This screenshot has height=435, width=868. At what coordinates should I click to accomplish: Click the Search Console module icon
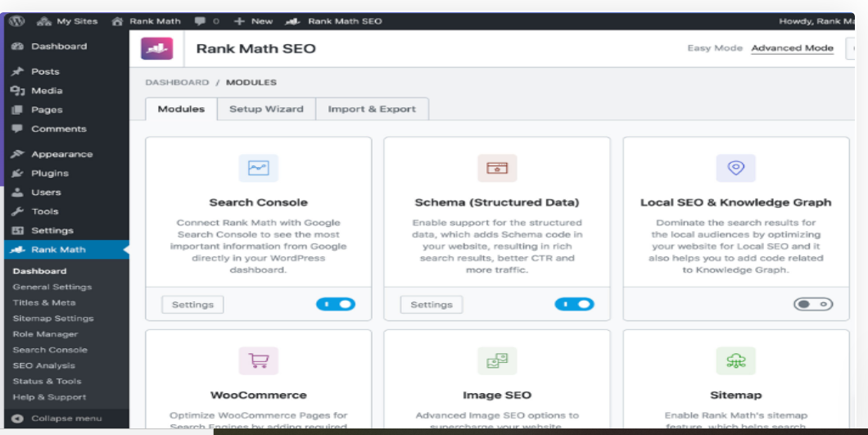[259, 168]
